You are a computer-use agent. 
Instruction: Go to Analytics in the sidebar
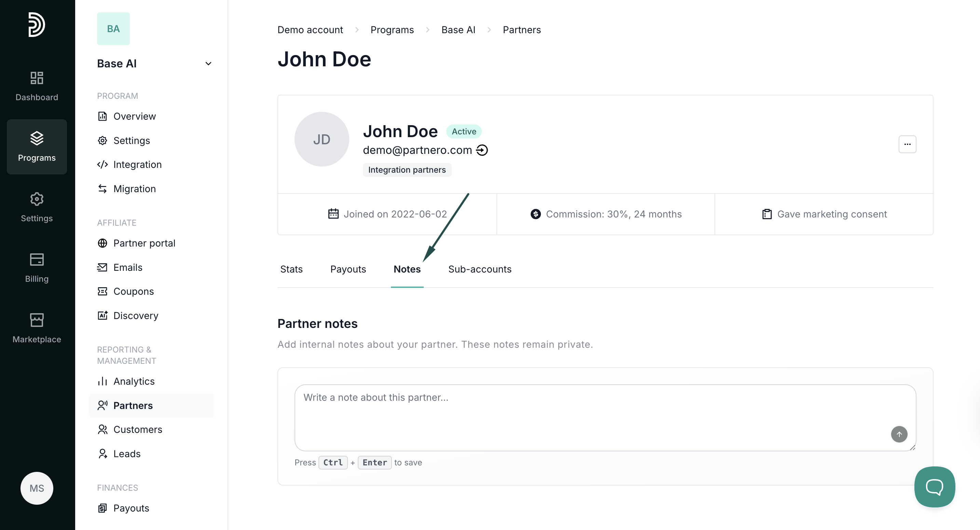click(x=134, y=381)
